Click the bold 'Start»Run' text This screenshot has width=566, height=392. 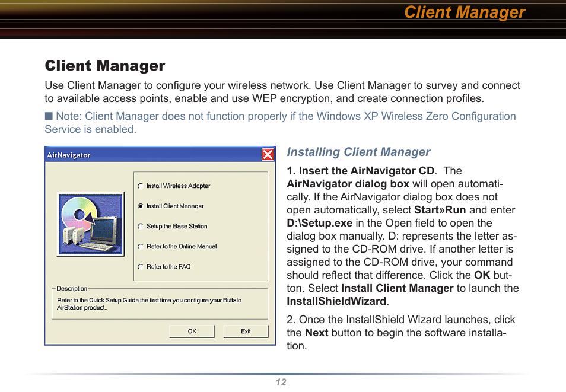coord(440,210)
